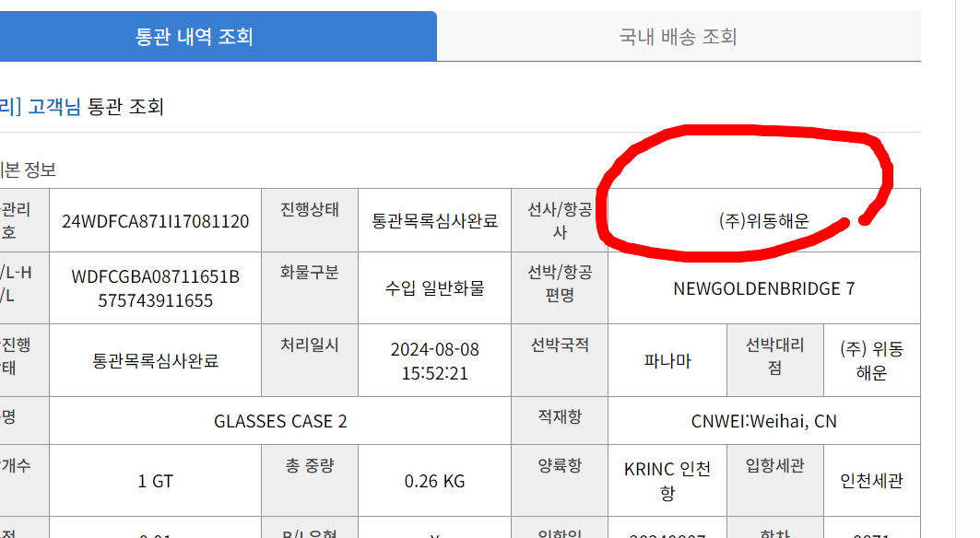Select vessel name NEWGOLDENBRIDGE 7
This screenshot has width=980, height=538.
click(763, 288)
